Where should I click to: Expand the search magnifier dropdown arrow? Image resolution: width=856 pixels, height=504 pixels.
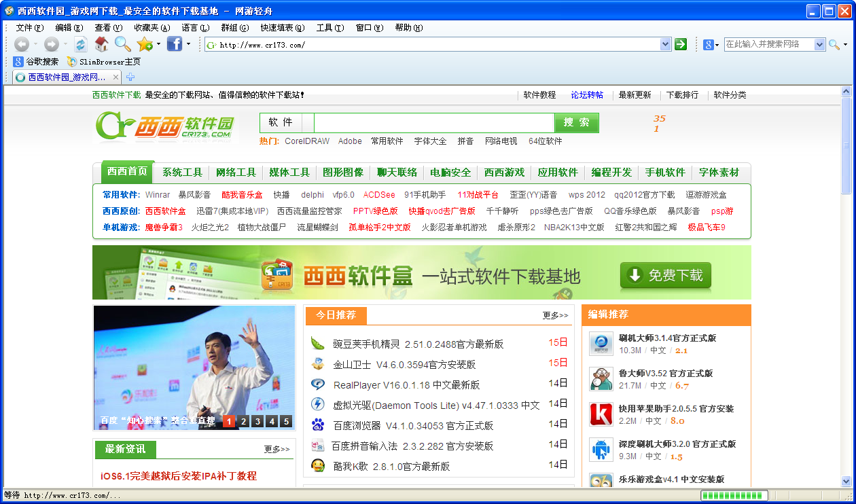point(846,44)
